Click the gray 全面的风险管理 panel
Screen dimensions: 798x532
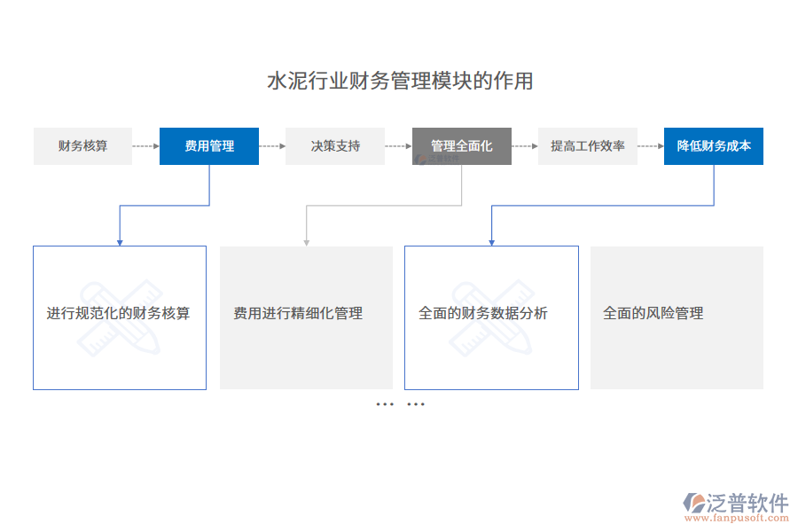677,317
